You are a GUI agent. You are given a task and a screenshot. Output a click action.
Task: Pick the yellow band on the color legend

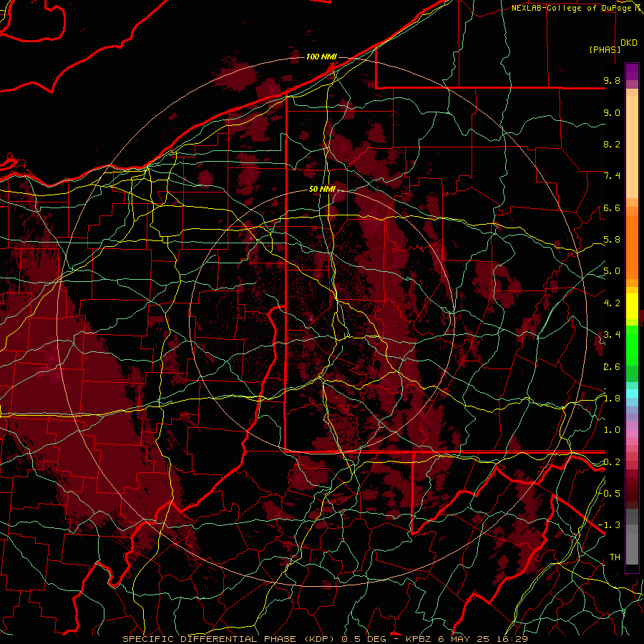point(632,306)
